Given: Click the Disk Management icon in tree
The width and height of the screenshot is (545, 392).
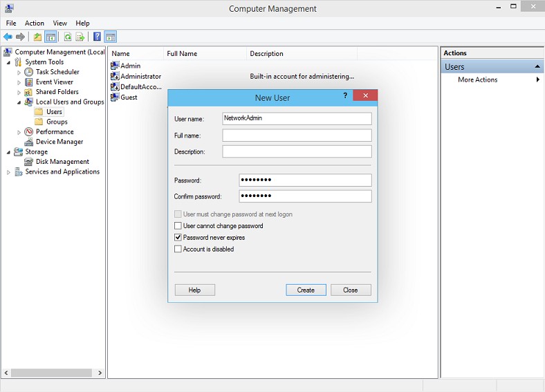Looking at the screenshot, I should (x=28, y=162).
